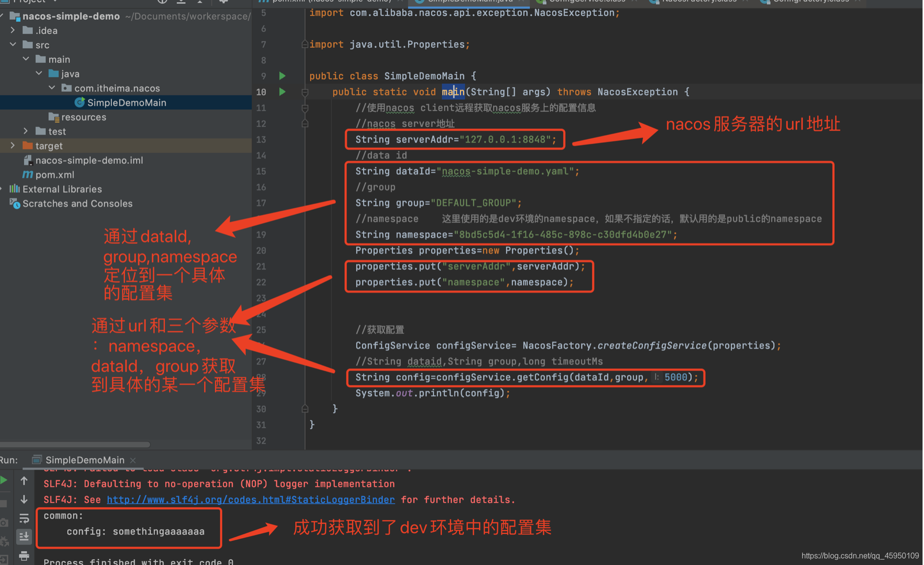
Task: Fold main method using marker on line 10
Action: pos(304,92)
